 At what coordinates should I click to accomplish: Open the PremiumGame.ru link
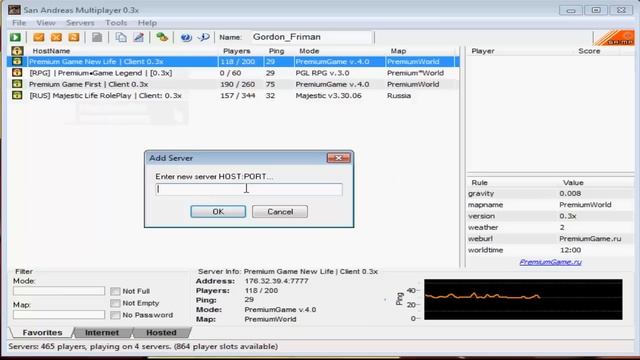point(550,262)
